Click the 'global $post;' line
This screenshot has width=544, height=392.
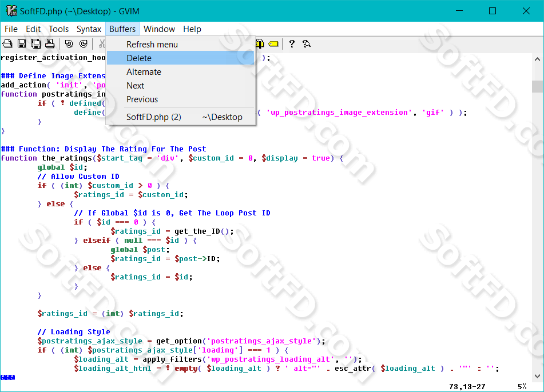tap(140, 250)
